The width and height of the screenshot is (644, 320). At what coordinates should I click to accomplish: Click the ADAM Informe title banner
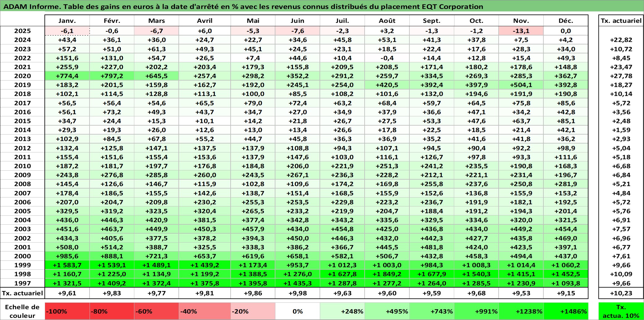pos(322,6)
